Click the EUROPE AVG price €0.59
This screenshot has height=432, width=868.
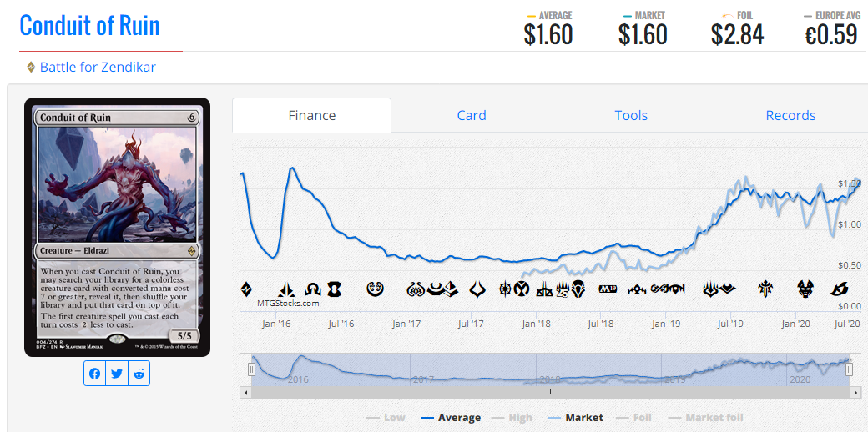click(831, 35)
